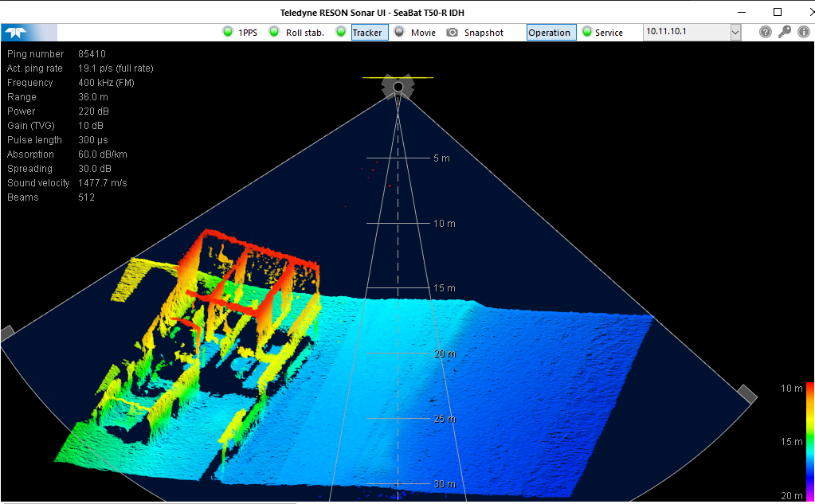Screen dimensions: 815x504
Task: Toggle Roll stab. stabilization
Action: point(304,33)
